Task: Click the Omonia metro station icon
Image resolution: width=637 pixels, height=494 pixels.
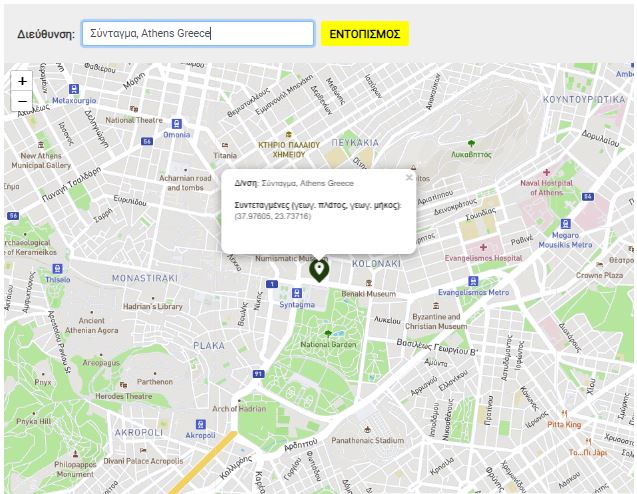Action: (176, 122)
